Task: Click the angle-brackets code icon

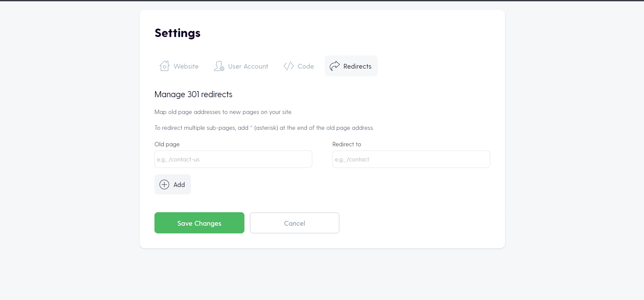Action: pos(289,66)
